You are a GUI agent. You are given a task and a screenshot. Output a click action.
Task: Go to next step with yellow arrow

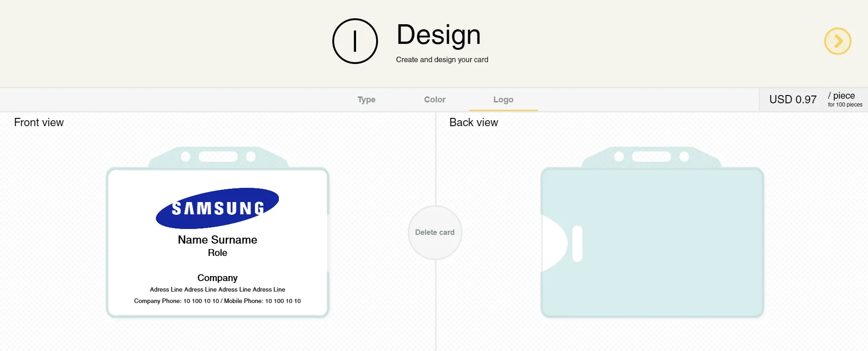pos(837,41)
